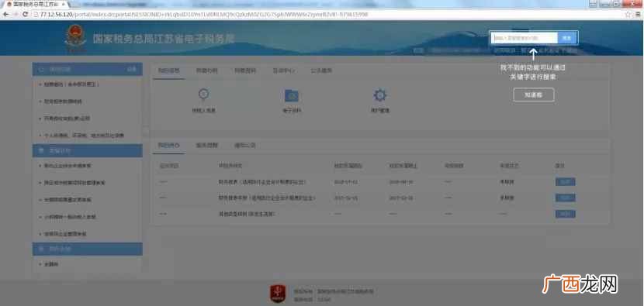Open the browser menu icon at far right
The width and height of the screenshot is (644, 306).
point(638,15)
